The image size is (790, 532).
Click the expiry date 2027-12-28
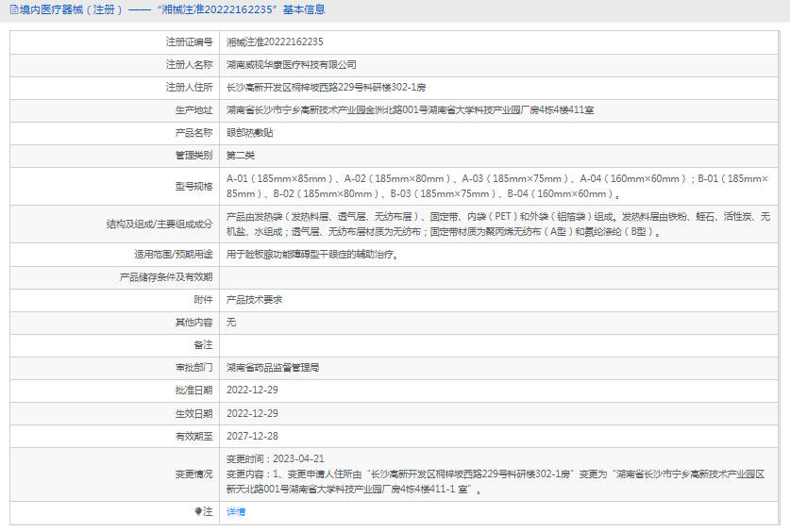[252, 436]
